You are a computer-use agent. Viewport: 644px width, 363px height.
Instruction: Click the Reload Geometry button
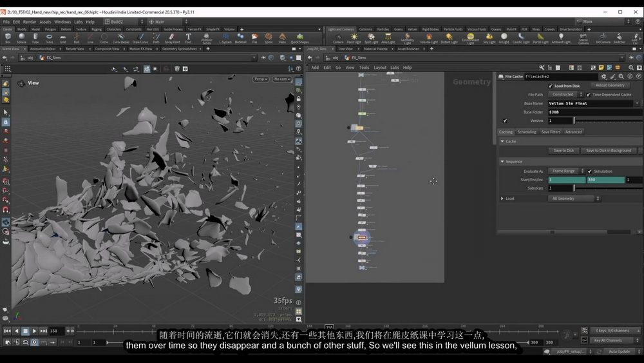[x=610, y=86]
